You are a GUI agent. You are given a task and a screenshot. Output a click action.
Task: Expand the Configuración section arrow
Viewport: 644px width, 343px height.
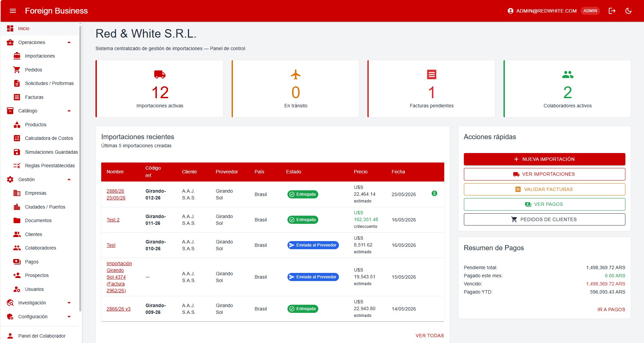coord(69,317)
